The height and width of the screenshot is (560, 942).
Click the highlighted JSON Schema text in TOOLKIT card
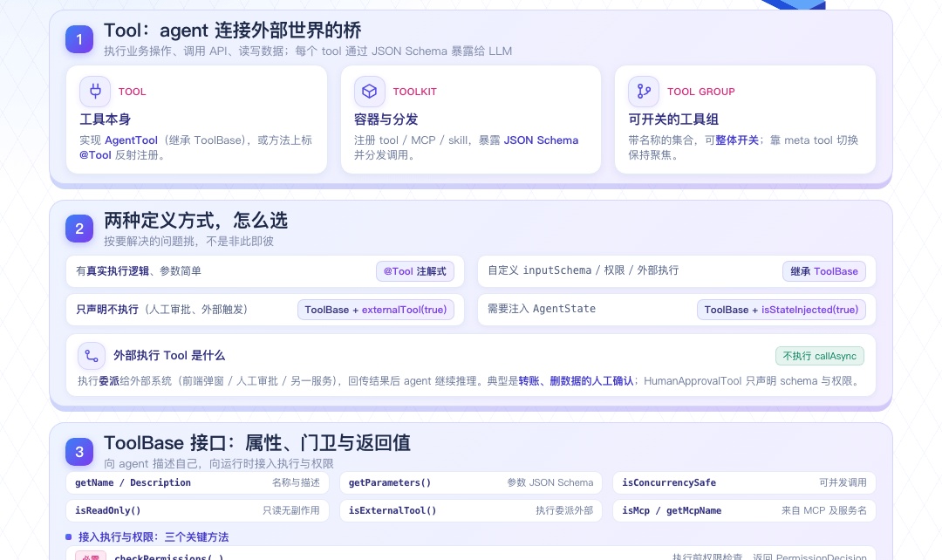pyautogui.click(x=541, y=140)
